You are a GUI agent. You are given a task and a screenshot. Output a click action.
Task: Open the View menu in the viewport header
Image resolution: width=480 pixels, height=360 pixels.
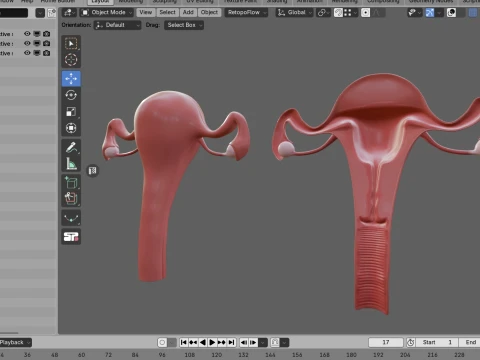coord(146,12)
